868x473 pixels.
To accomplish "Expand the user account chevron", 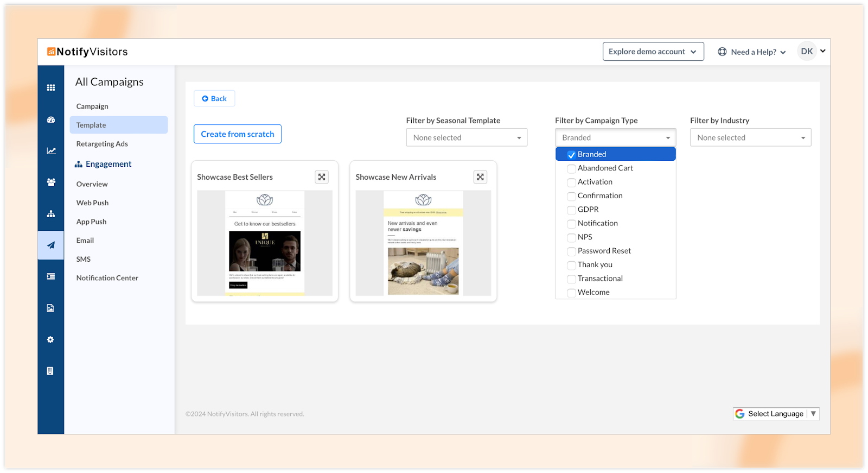I will click(x=823, y=51).
